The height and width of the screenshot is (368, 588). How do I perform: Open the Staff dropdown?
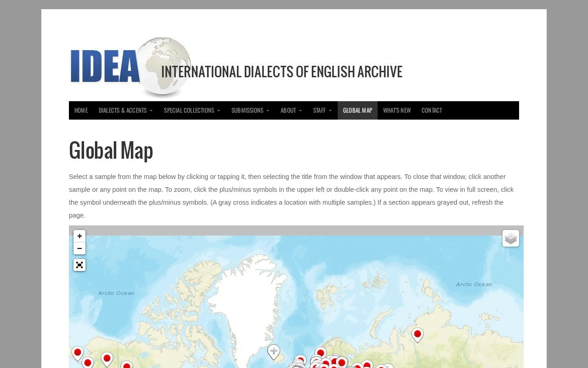pyautogui.click(x=322, y=110)
